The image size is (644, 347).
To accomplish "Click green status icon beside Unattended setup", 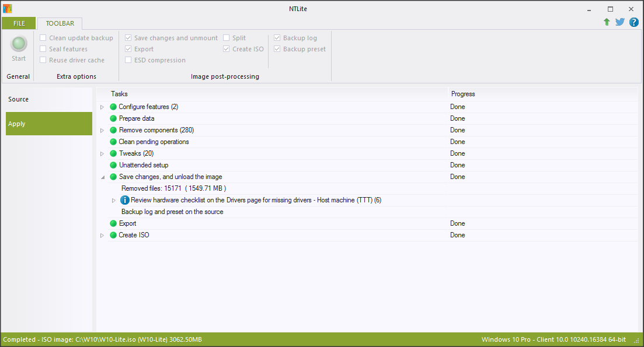I will (x=113, y=165).
